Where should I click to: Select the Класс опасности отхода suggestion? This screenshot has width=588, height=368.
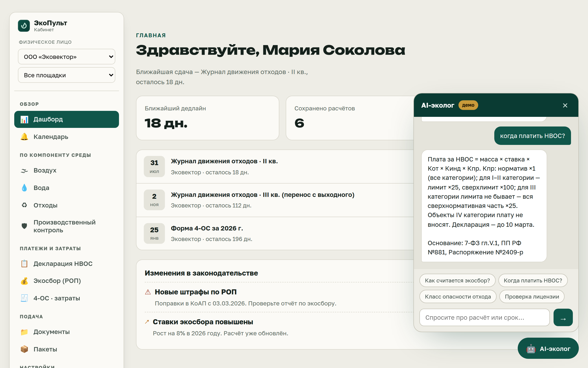click(x=458, y=297)
